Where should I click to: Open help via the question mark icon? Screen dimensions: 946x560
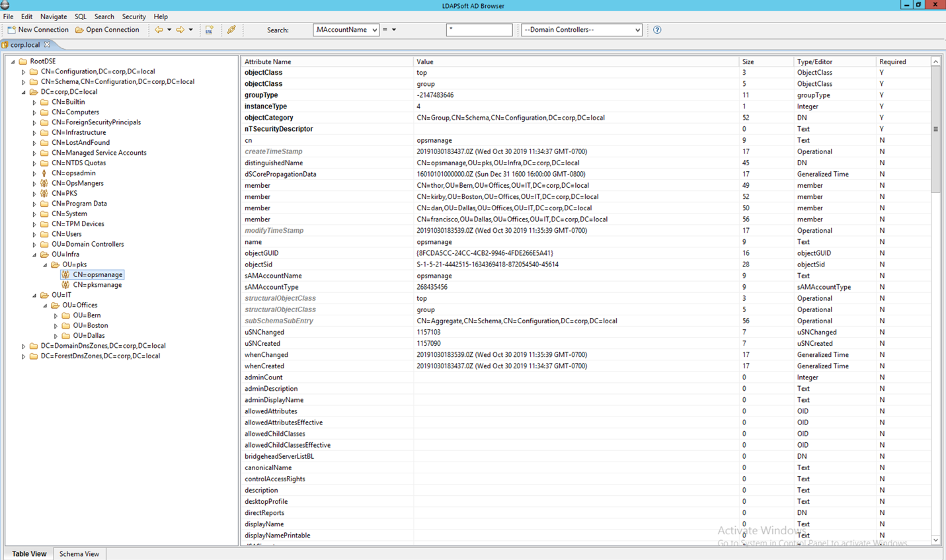point(657,30)
